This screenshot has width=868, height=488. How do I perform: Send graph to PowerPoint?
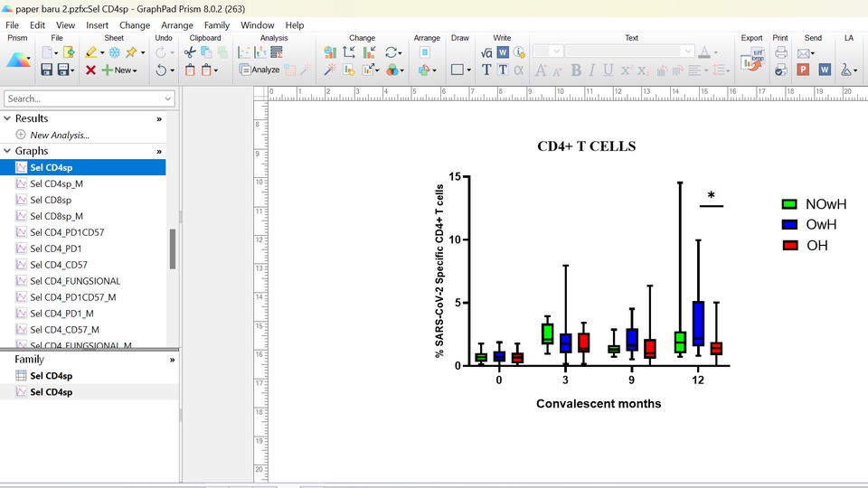coord(803,70)
